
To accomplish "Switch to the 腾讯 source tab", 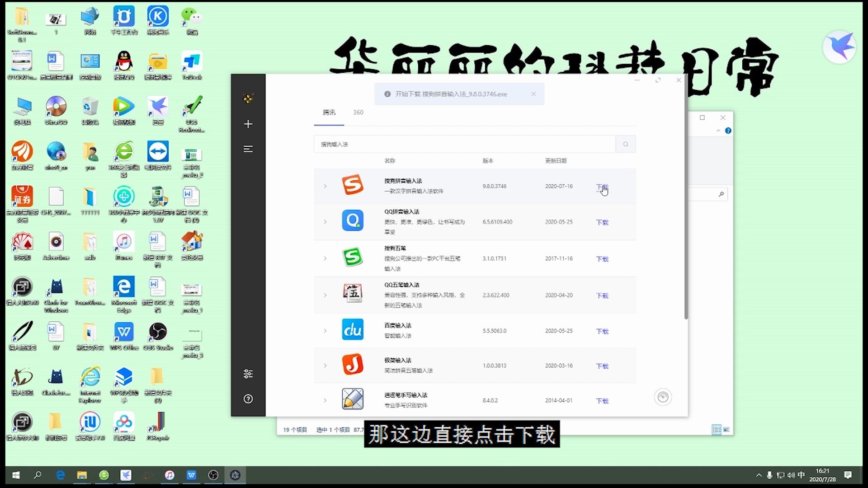I will coord(329,112).
